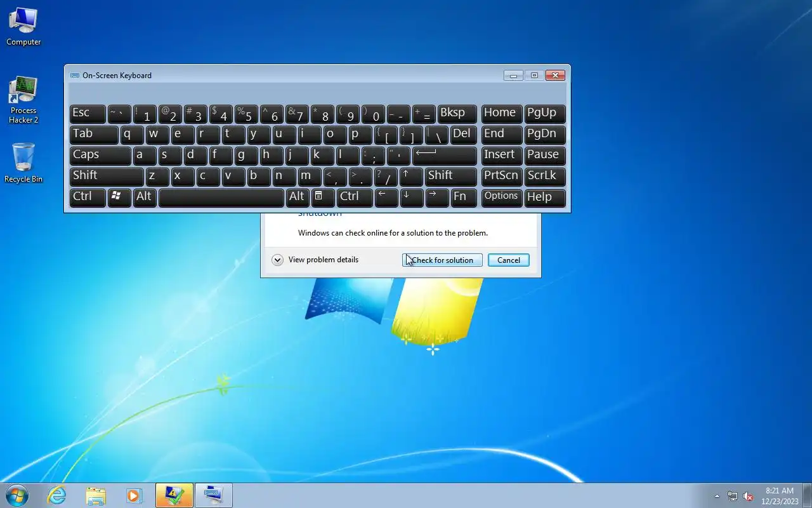
Task: Click Check for solution button
Action: (x=442, y=260)
